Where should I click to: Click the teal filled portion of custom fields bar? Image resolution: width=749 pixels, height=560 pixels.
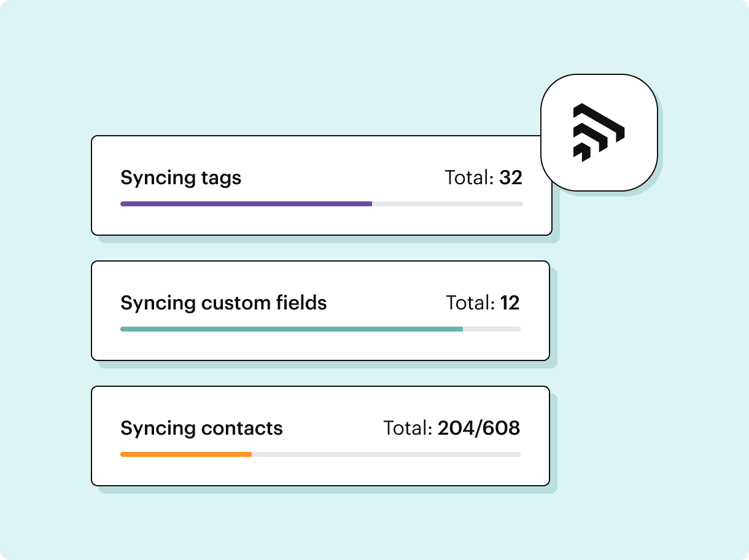tap(292, 329)
